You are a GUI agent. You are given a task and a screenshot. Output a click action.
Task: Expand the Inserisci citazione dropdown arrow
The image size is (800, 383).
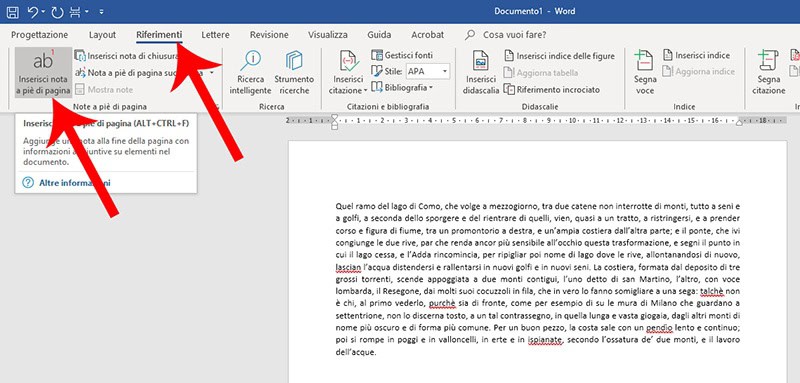[x=365, y=91]
